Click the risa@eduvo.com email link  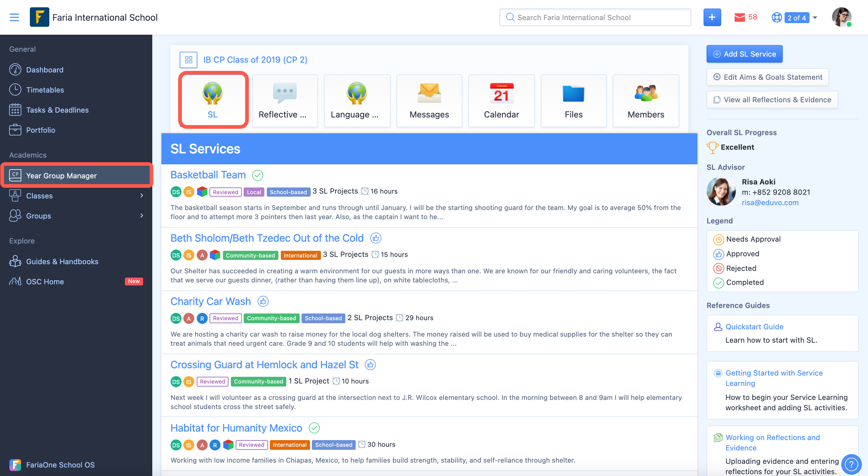coord(770,202)
